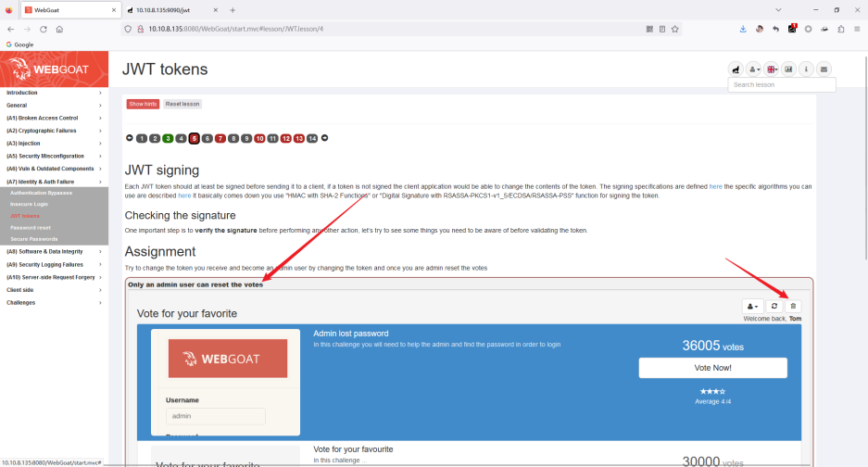Open the extensions puzzle icon

(841, 29)
